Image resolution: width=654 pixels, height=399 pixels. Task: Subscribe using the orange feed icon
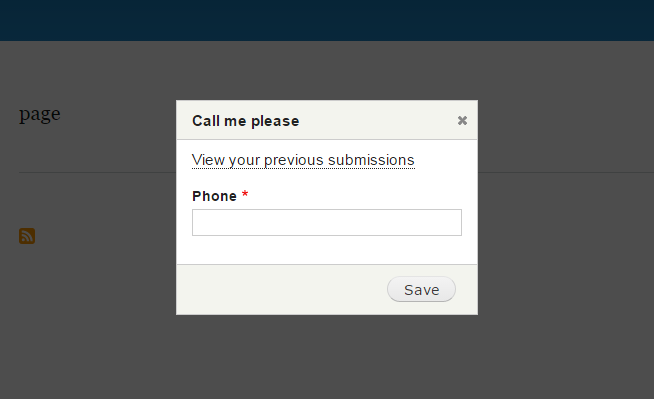(x=27, y=236)
